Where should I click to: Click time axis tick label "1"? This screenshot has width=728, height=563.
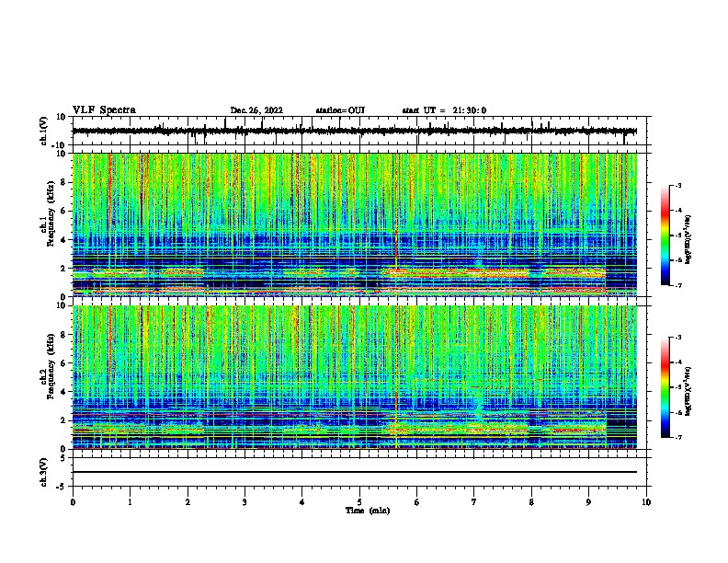(x=130, y=502)
